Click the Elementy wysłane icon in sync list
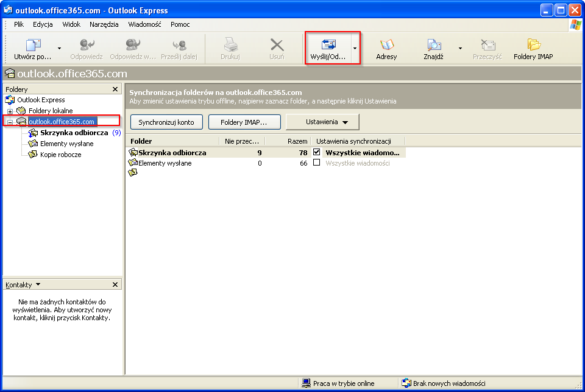This screenshot has height=392, width=585. pyautogui.click(x=133, y=163)
